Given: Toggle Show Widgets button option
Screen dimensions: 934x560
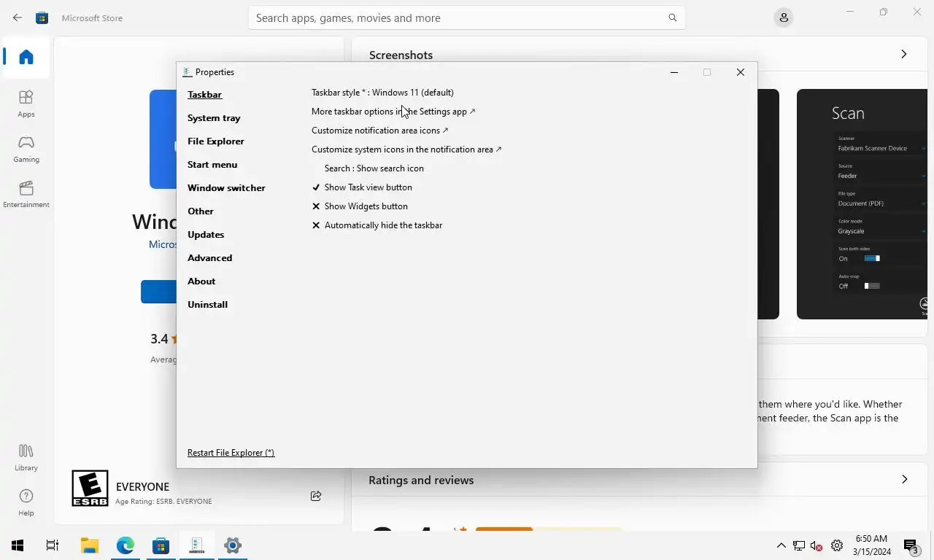Looking at the screenshot, I should tap(360, 206).
